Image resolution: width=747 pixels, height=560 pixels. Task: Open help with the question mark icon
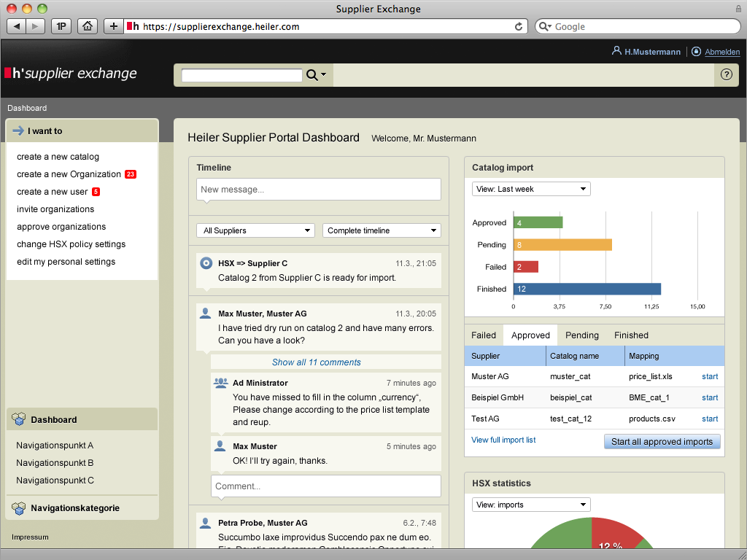coord(726,74)
